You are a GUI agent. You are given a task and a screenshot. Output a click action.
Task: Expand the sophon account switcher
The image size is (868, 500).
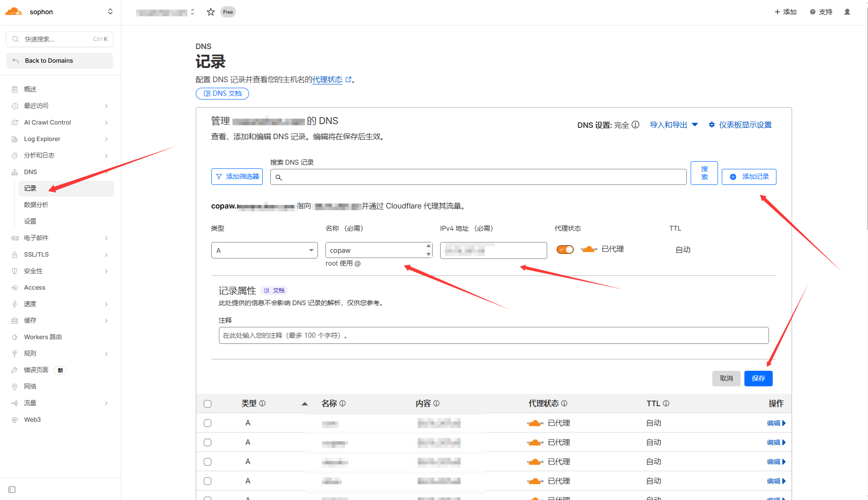point(110,12)
